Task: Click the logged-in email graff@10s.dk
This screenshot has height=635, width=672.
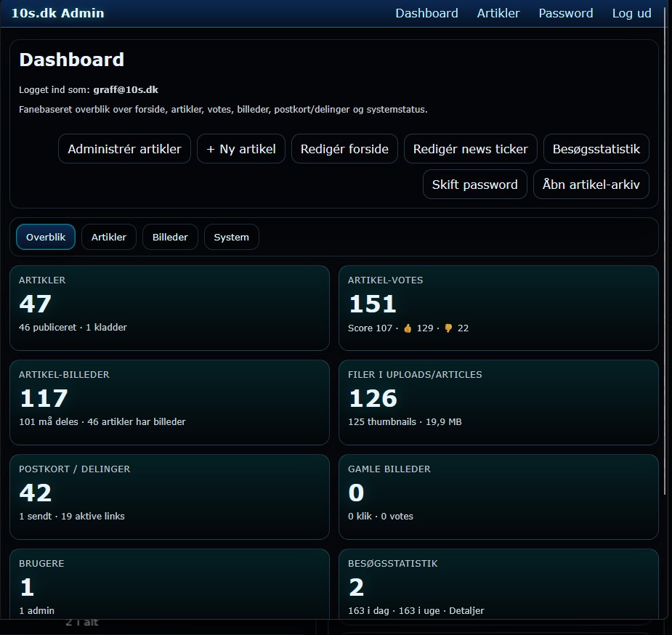Action: (x=126, y=90)
